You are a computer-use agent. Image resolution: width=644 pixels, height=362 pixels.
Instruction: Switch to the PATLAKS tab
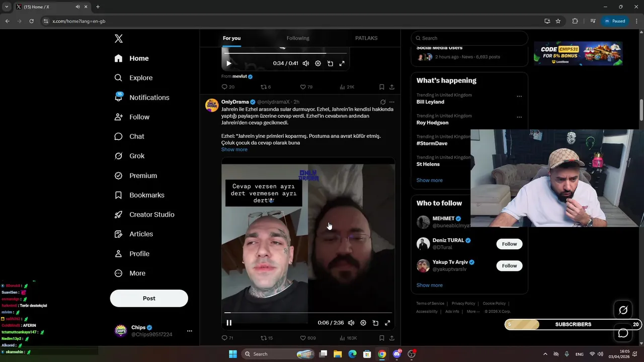coord(366,38)
